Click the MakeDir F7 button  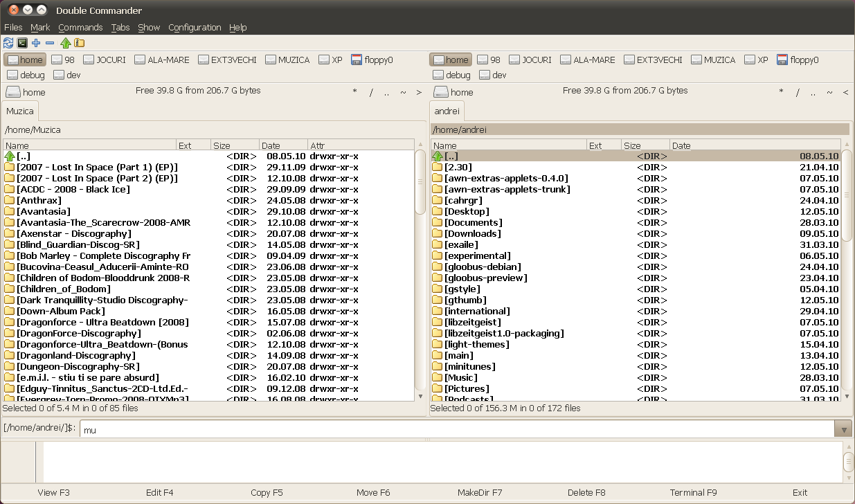click(480, 492)
